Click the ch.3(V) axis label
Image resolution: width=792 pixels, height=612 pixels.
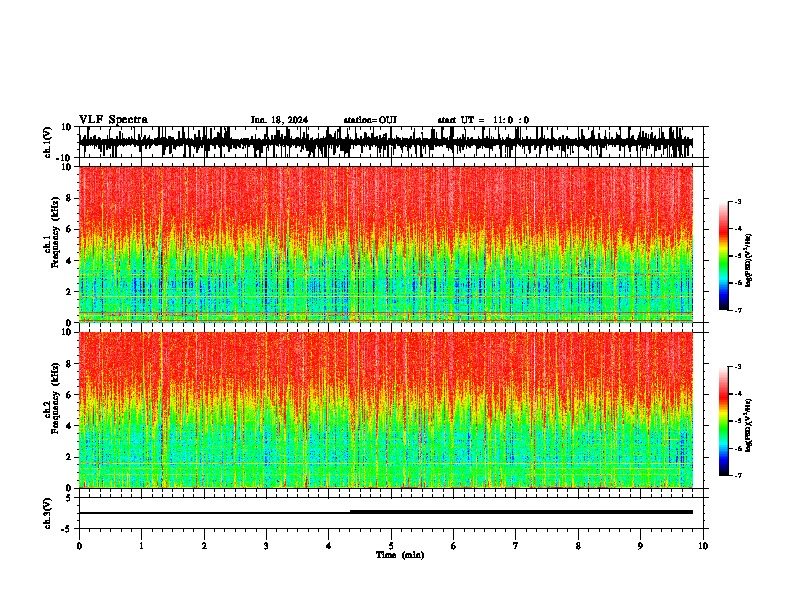(x=48, y=514)
